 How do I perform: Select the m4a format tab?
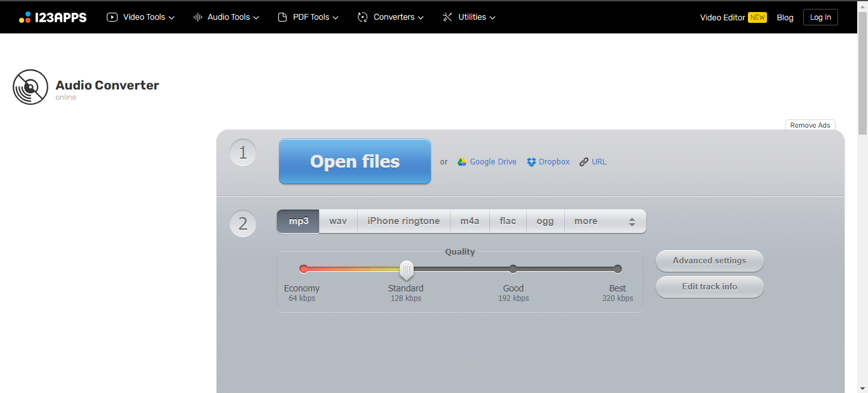[x=470, y=221]
